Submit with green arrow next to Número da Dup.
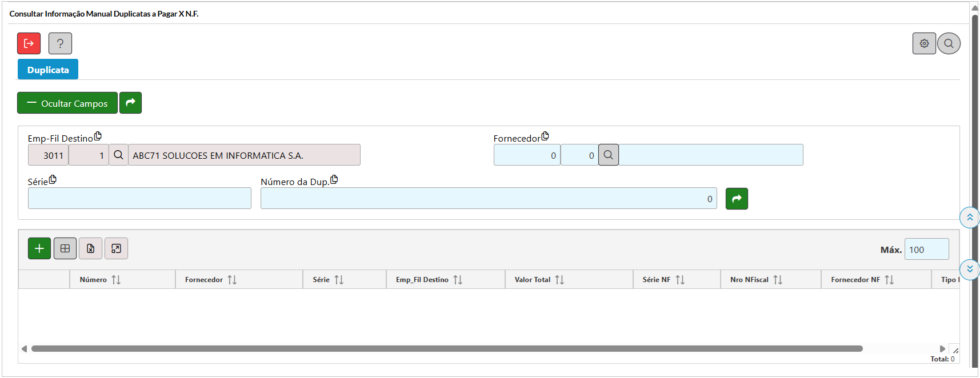The height and width of the screenshot is (378, 980). [737, 199]
